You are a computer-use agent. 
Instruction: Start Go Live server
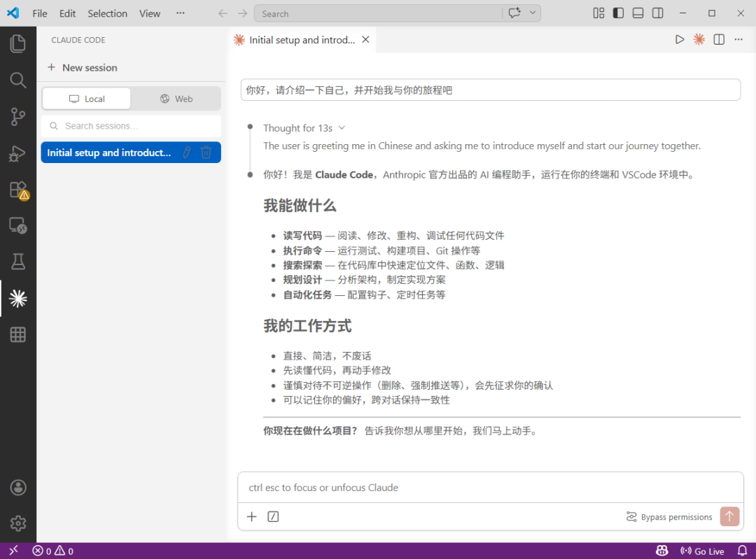coord(702,551)
